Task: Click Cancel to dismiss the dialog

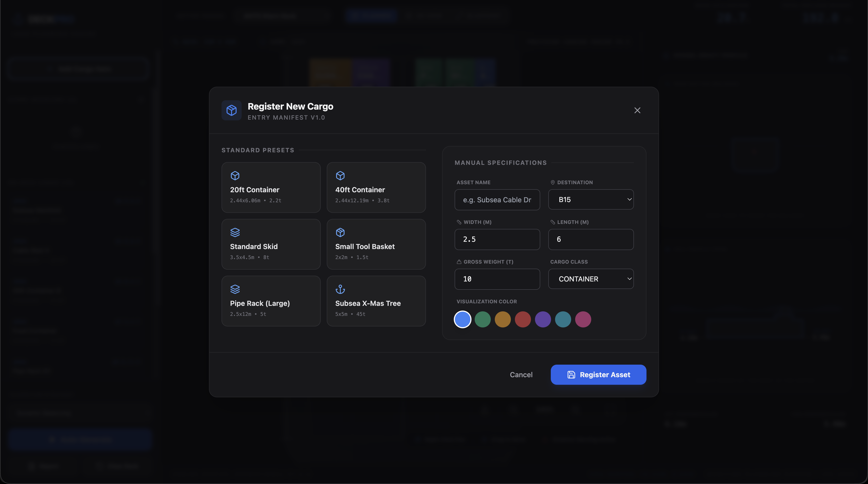Action: [x=521, y=374]
